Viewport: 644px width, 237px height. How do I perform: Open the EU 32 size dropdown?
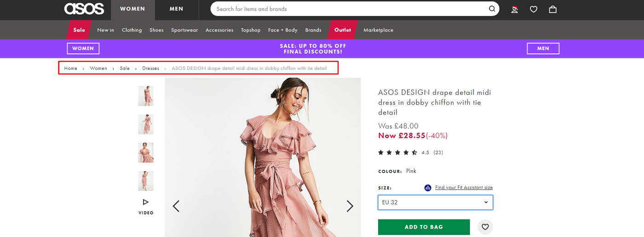click(x=435, y=202)
